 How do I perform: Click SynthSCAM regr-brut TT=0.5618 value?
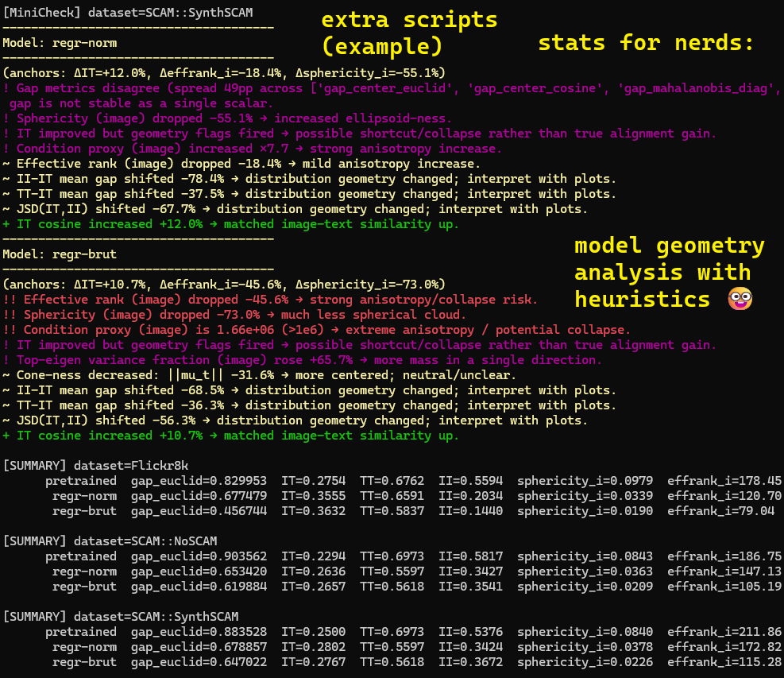pos(392,662)
